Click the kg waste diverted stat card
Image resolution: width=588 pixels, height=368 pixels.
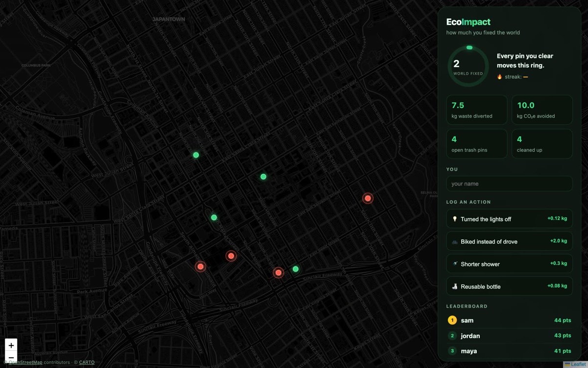coord(477,110)
